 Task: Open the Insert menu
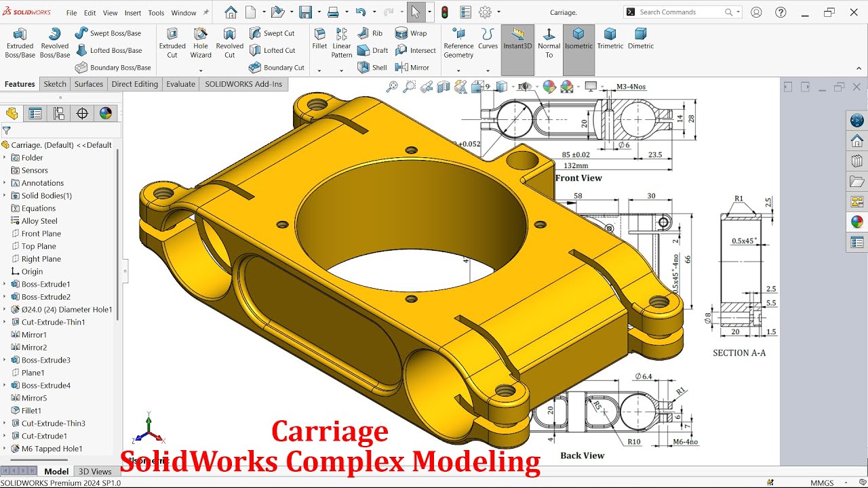click(133, 13)
